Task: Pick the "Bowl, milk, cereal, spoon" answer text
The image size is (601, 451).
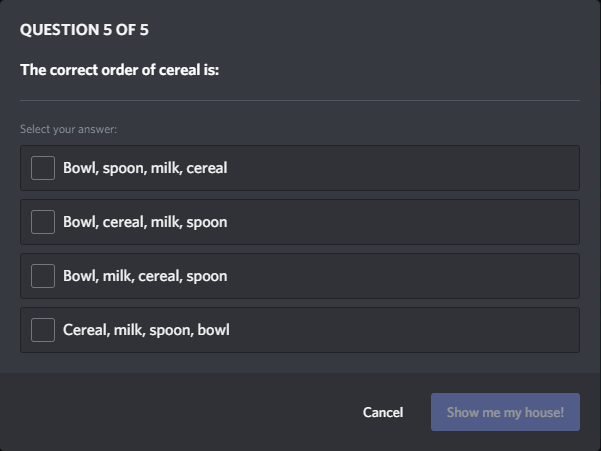Action: pyautogui.click(x=145, y=276)
